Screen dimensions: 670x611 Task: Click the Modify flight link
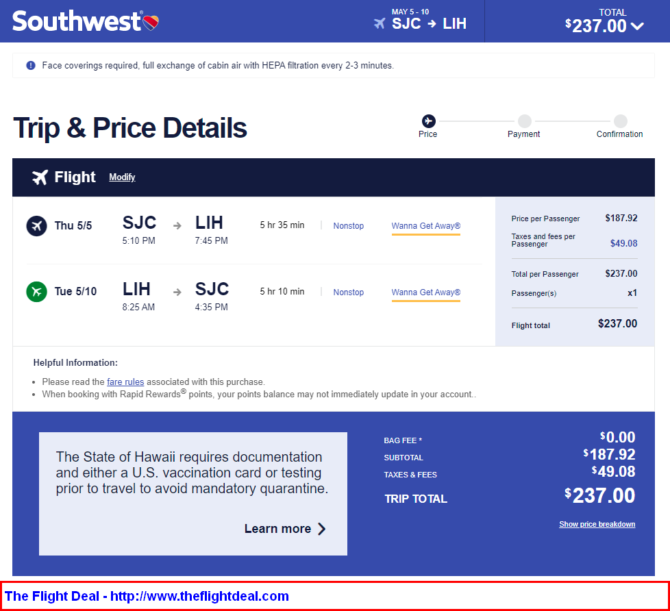[122, 177]
